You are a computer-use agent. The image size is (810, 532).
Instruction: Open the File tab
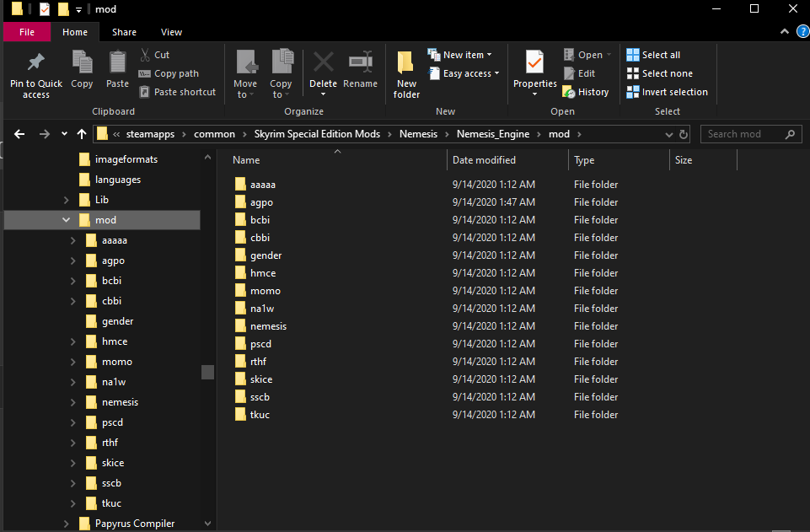[x=27, y=32]
